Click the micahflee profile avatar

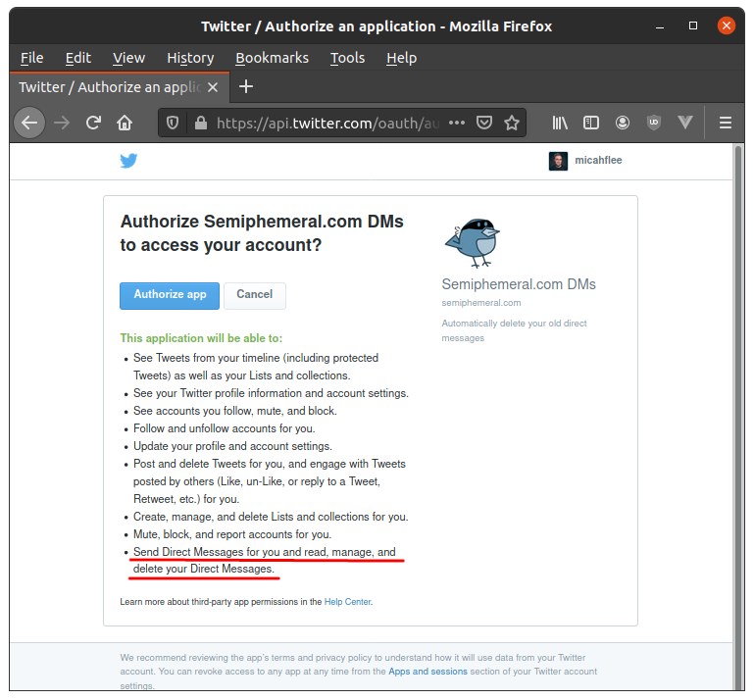click(x=558, y=162)
